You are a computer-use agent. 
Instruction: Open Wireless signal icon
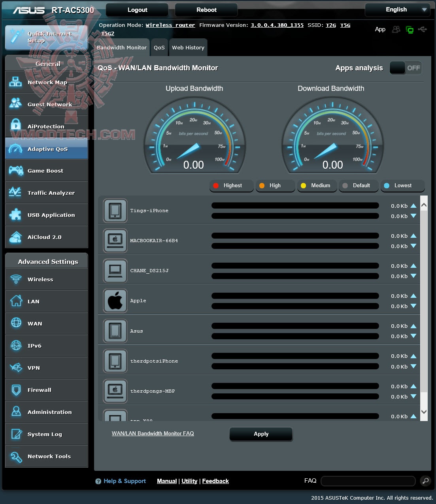(16, 279)
